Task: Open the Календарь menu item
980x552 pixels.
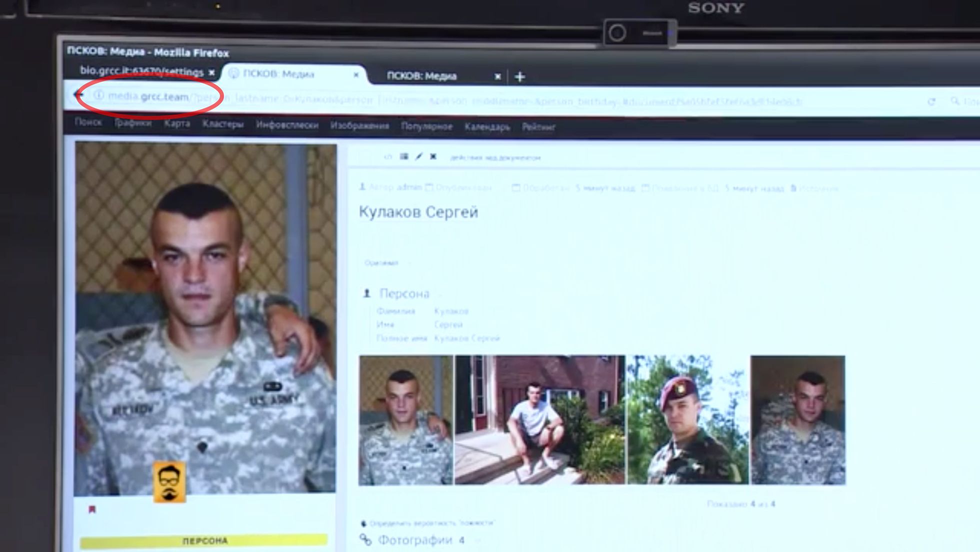Action: coord(487,127)
